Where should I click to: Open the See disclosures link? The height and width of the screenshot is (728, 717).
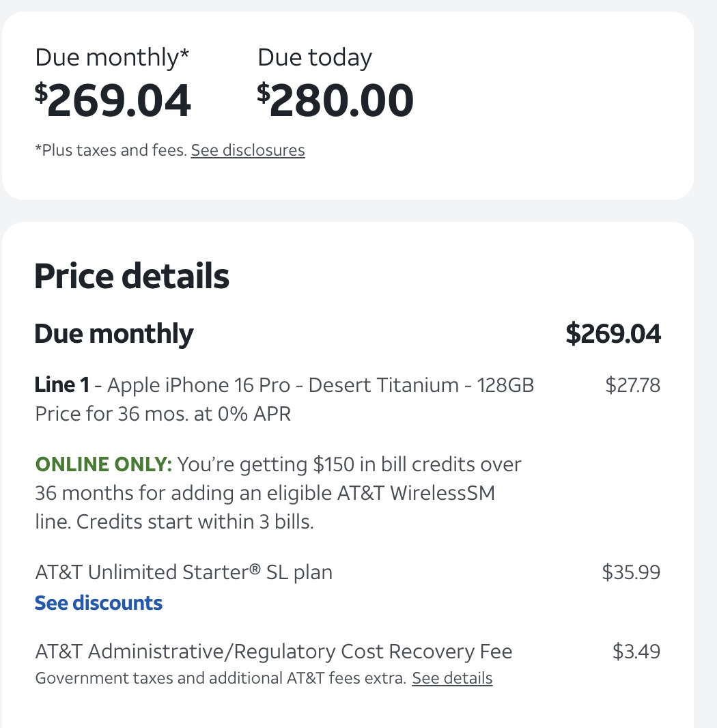pyautogui.click(x=248, y=150)
